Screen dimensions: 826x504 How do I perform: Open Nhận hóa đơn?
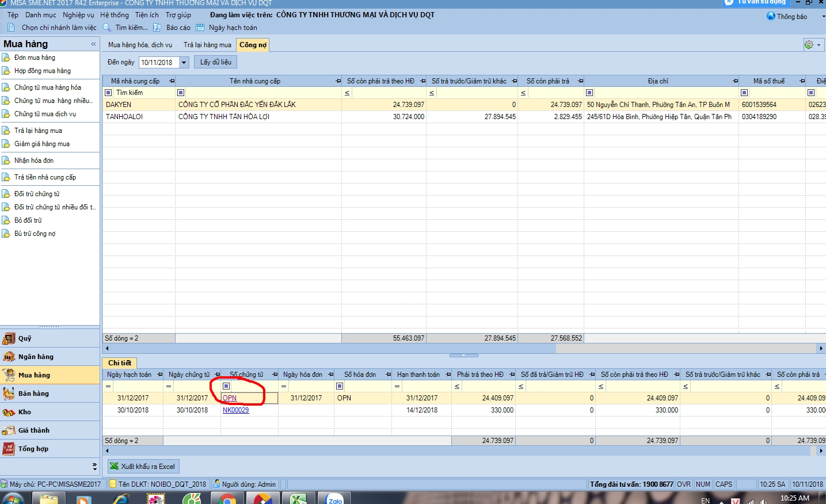click(33, 161)
